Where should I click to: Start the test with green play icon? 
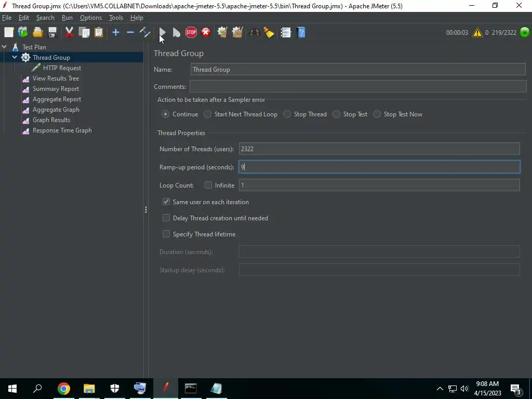click(x=162, y=32)
